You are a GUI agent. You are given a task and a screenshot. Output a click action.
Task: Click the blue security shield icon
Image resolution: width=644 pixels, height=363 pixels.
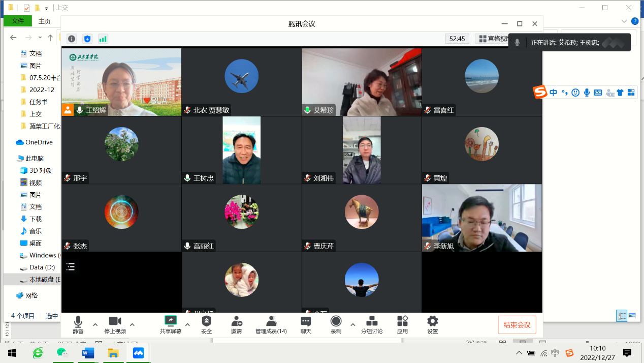(x=87, y=39)
